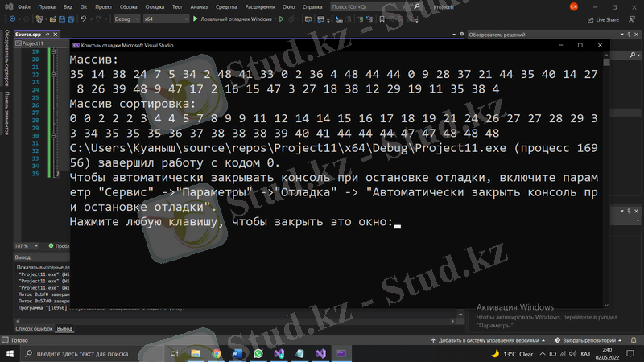Screen dimensions: 644x362
Task: Click the 13°C Clear weather widget
Action: tap(513, 354)
